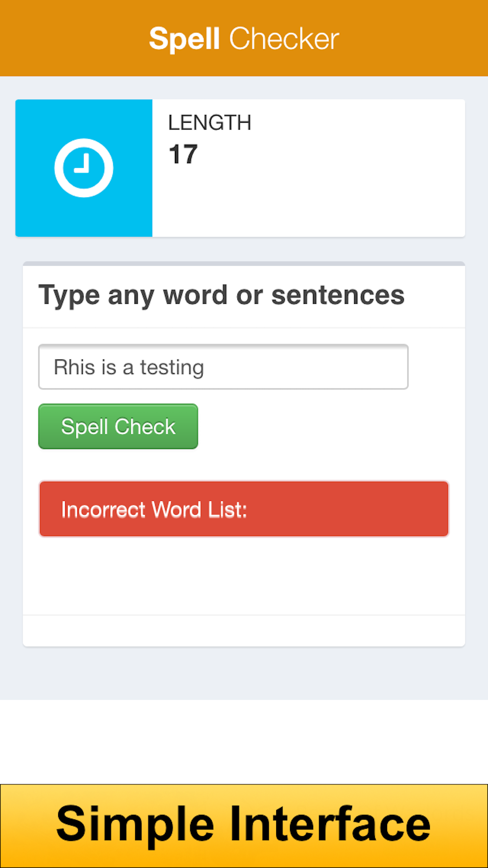Tap the white clock icon
The width and height of the screenshot is (488, 868).
(x=84, y=168)
